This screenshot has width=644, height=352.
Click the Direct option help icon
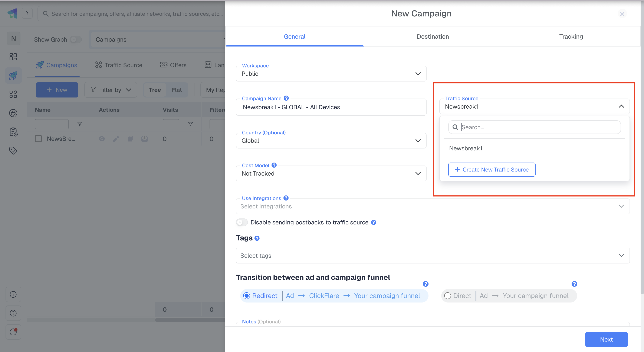pos(574,284)
